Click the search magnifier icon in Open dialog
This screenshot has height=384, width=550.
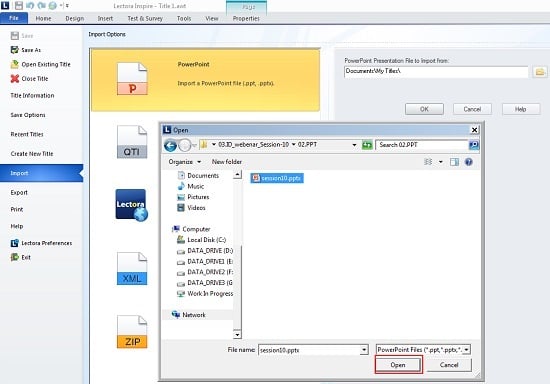click(x=474, y=145)
